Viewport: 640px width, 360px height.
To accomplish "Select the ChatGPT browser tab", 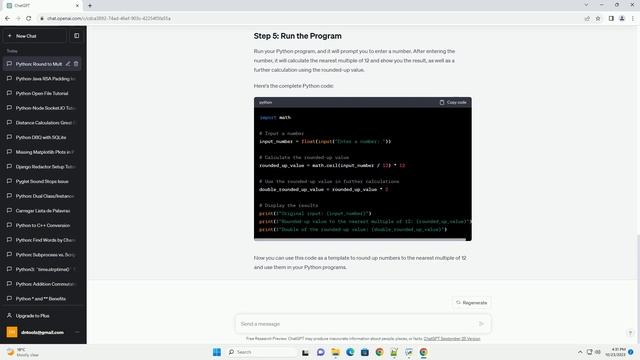I will (x=41, y=6).
